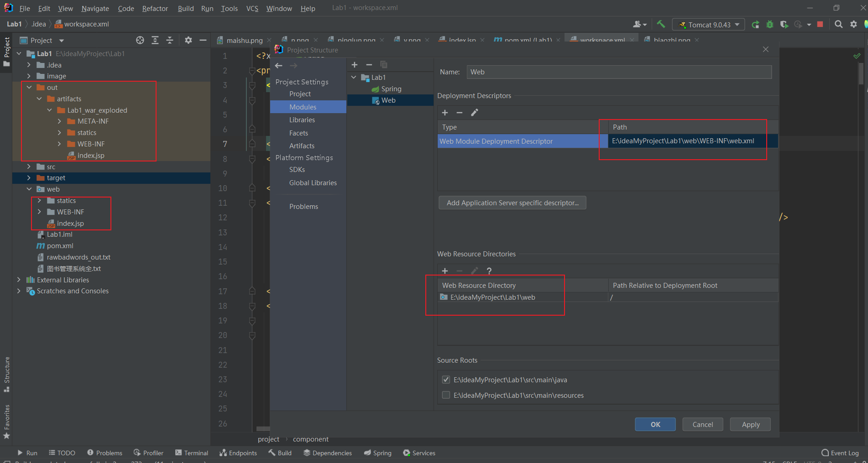Viewport: 868px width, 463px height.
Task: Uncheck the src\main\java source root
Action: (445, 379)
